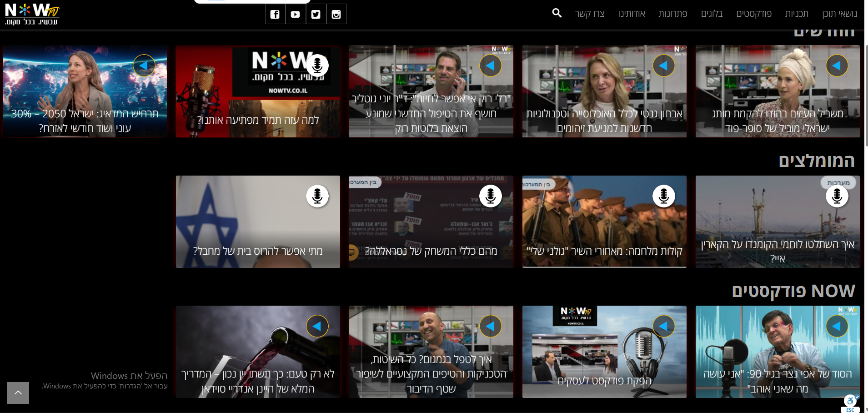Open the בלוגים menu item
Image resolution: width=868 pixels, height=413 pixels.
point(712,14)
